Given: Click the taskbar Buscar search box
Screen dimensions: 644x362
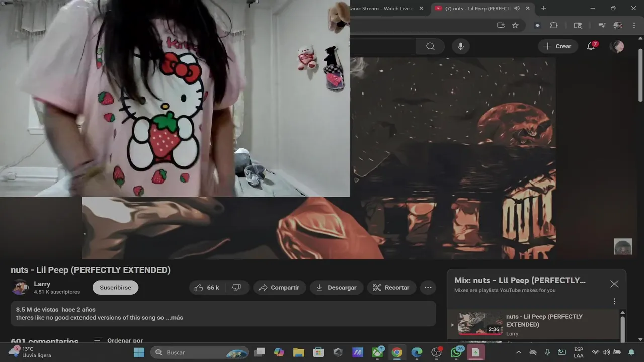Looking at the screenshot, I should tap(200, 352).
